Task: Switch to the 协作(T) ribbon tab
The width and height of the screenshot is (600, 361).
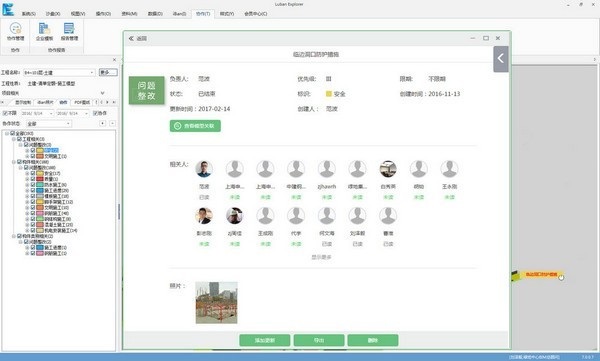Action: 203,14
